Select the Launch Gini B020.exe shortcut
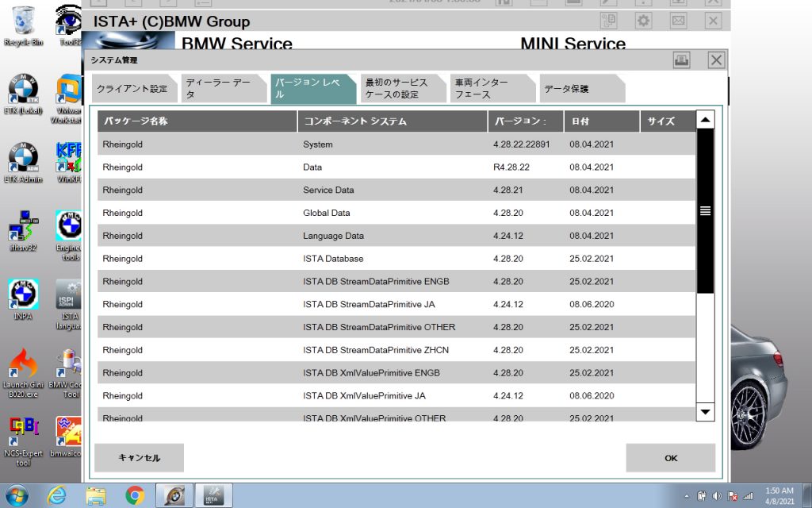This screenshot has width=812, height=508. (x=23, y=372)
